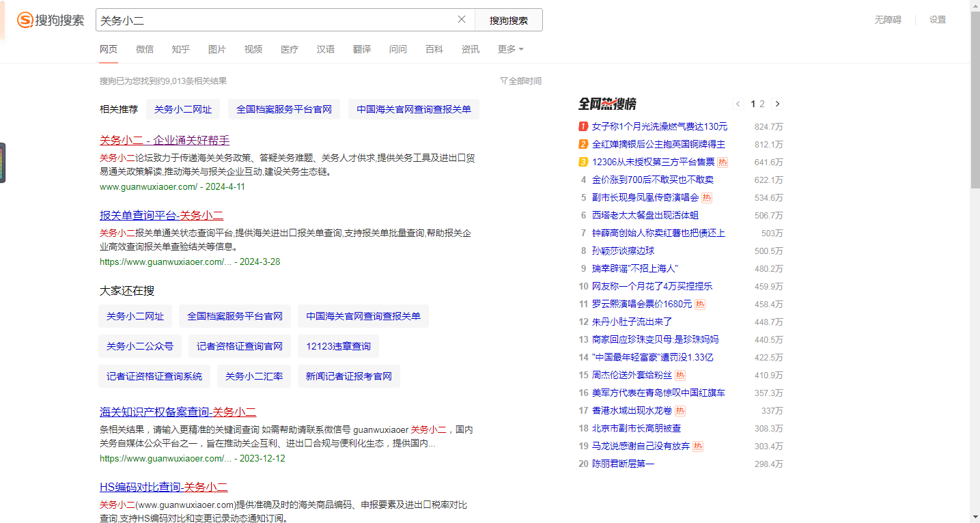This screenshot has height=523, width=980.
Task: Click related suggestion 关务小二网址 at top
Action: 183,109
